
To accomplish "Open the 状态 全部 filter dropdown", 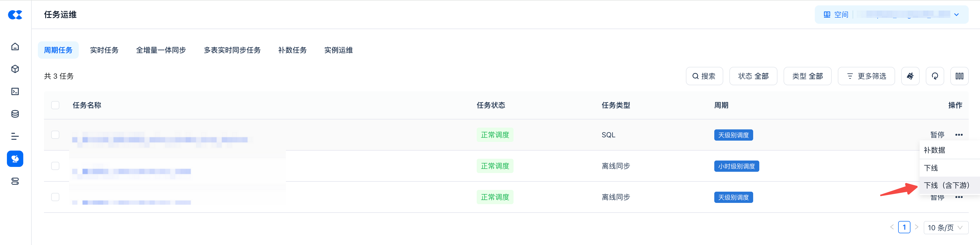I will tap(753, 76).
